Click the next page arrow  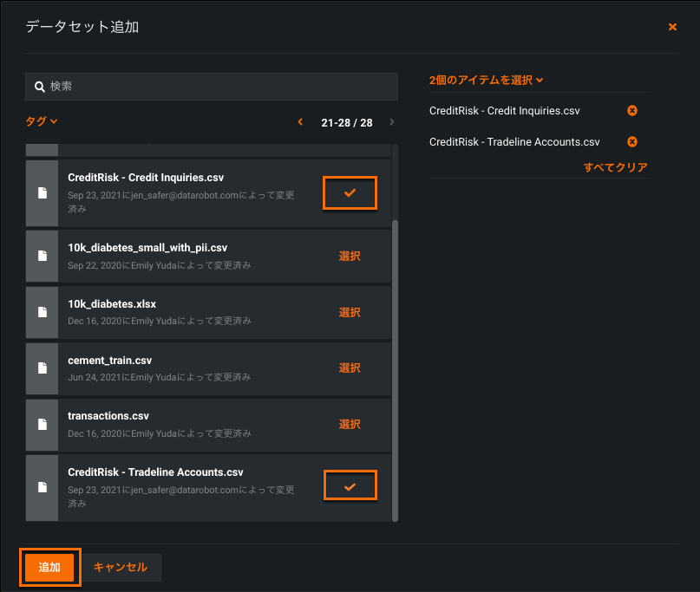point(392,122)
